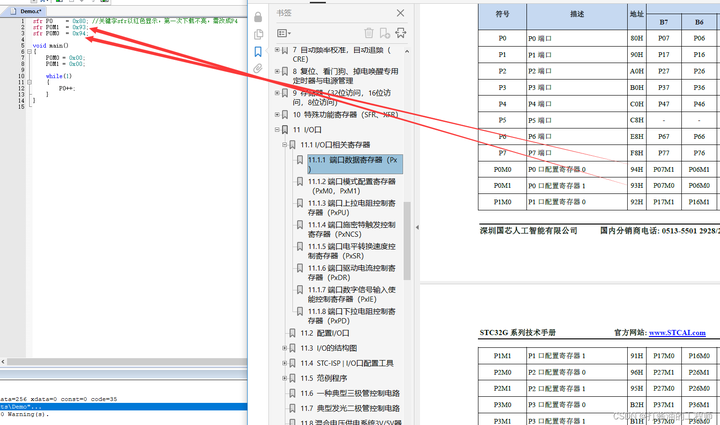720x425 pixels.
Task: Collapse the main function fold marker
Action: point(29,51)
